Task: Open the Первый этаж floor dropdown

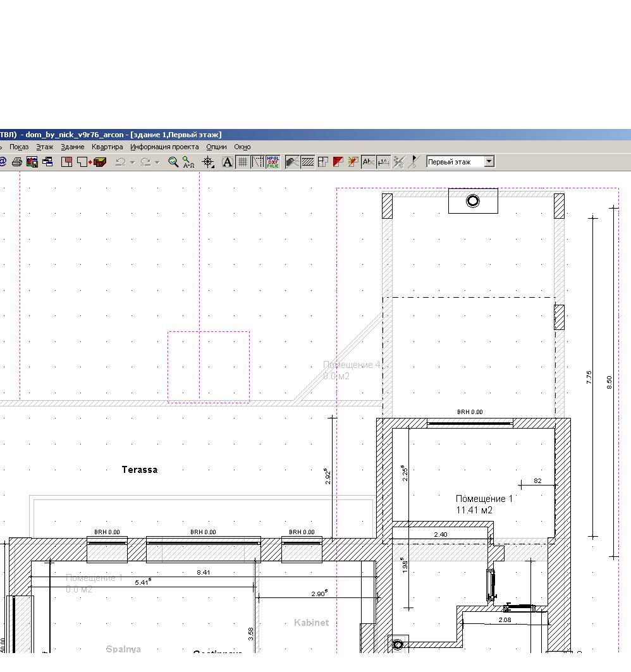Action: coord(489,162)
